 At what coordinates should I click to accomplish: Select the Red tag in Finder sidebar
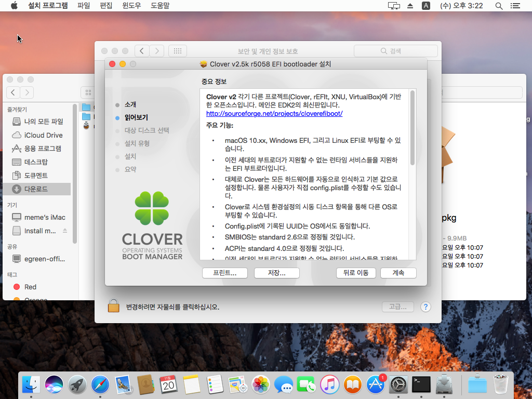coord(37,287)
